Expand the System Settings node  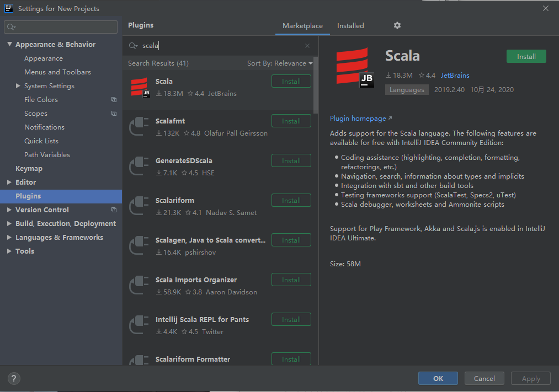(x=18, y=86)
